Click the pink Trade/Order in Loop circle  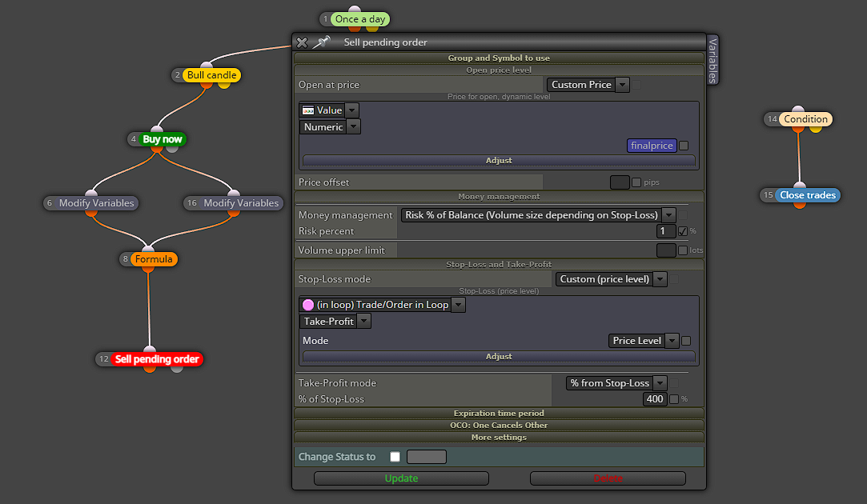(x=308, y=305)
